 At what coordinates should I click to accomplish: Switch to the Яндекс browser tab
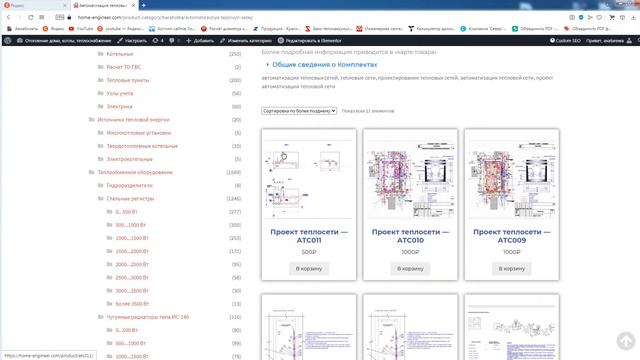[x=35, y=6]
